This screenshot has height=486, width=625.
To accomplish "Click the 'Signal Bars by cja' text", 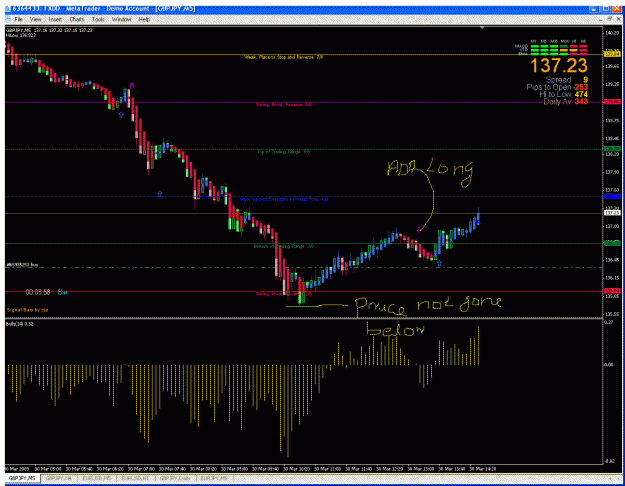I will click(28, 310).
